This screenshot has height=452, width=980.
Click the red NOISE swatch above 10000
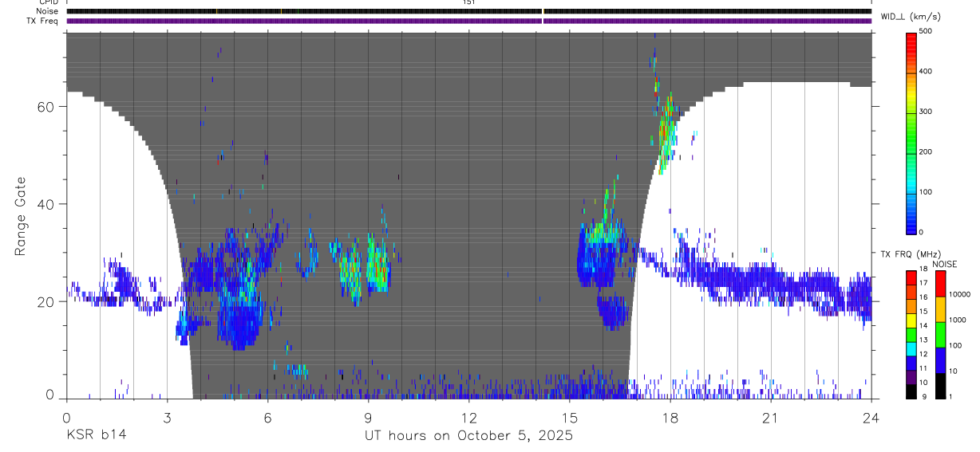point(940,283)
